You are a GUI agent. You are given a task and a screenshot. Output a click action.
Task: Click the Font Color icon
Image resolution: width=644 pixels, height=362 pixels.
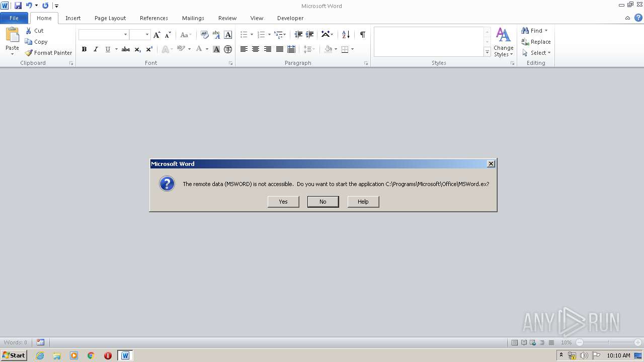(199, 49)
